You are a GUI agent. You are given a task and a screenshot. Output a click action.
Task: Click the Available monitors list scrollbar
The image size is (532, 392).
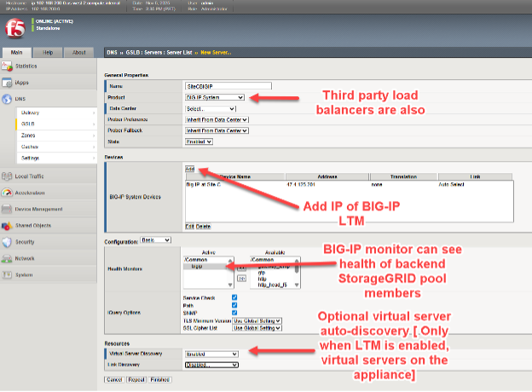click(297, 273)
